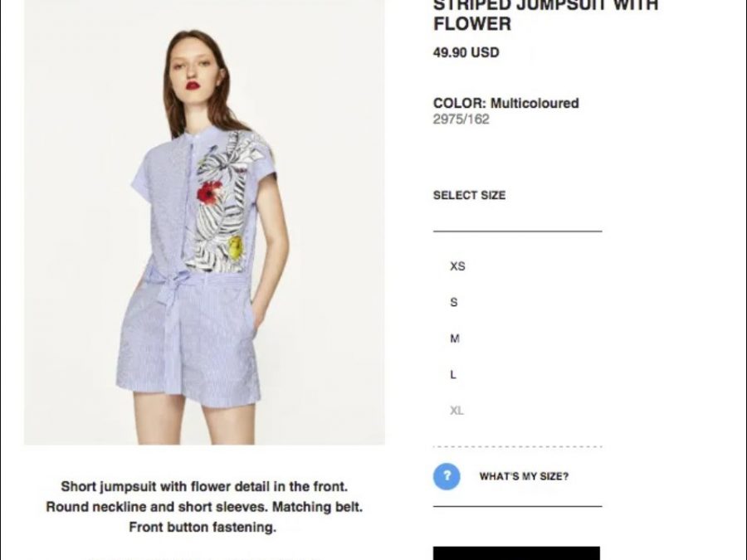
Task: Click the yellow flower on the jumpsuit
Action: pos(236,248)
